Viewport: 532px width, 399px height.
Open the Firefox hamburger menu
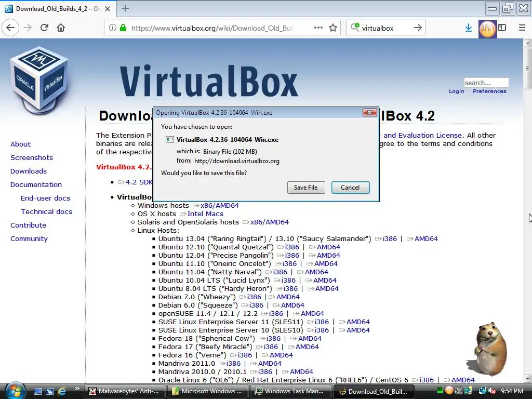coord(522,28)
